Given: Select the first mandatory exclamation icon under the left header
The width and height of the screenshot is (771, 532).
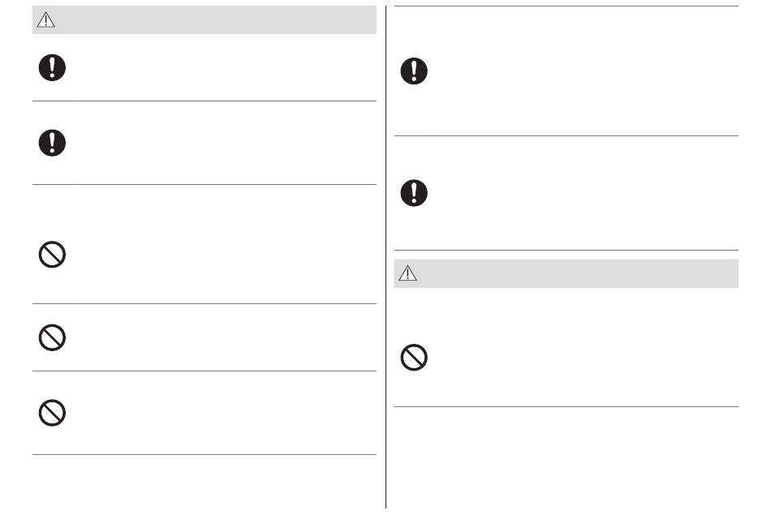Looking at the screenshot, I should 52,68.
